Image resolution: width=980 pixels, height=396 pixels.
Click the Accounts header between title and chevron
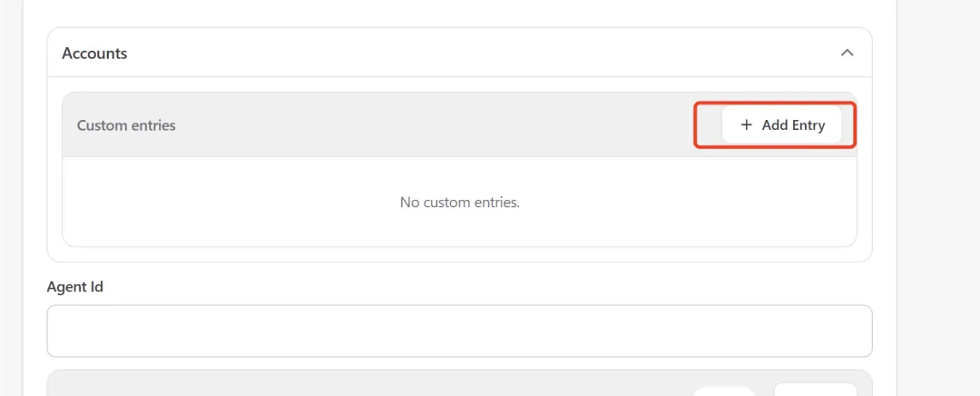click(x=472, y=53)
